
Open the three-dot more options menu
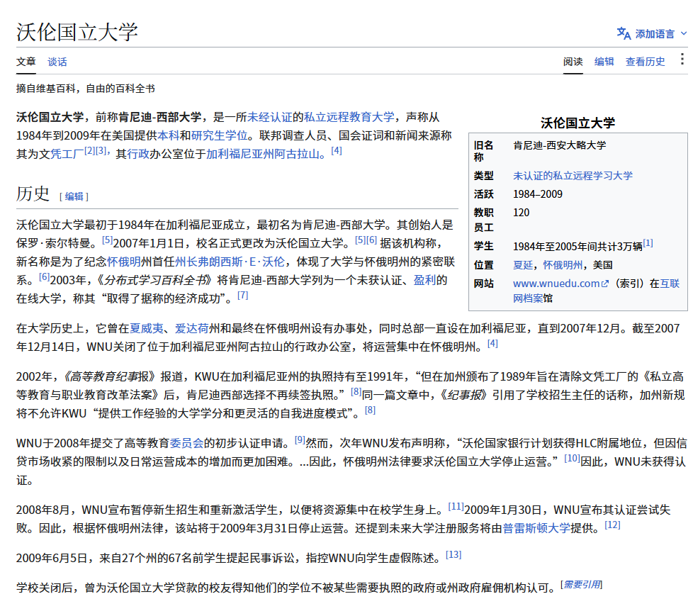pos(682,60)
